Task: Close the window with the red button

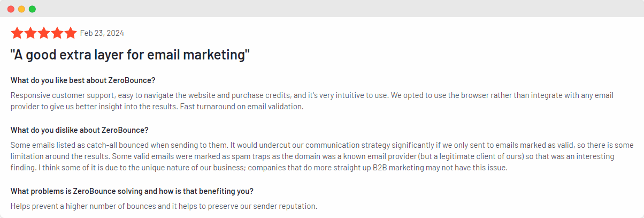Action: click(x=11, y=9)
